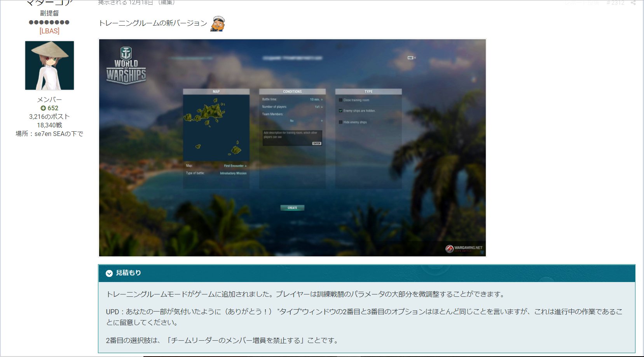This screenshot has width=644, height=357.
Task: Click the green plus reputation icon
Action: [43, 108]
